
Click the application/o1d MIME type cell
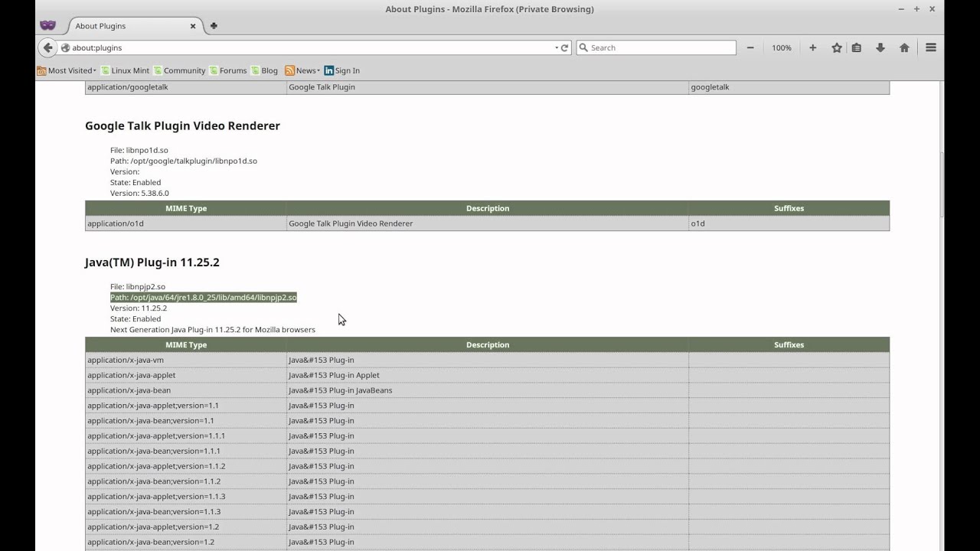pyautogui.click(x=186, y=223)
